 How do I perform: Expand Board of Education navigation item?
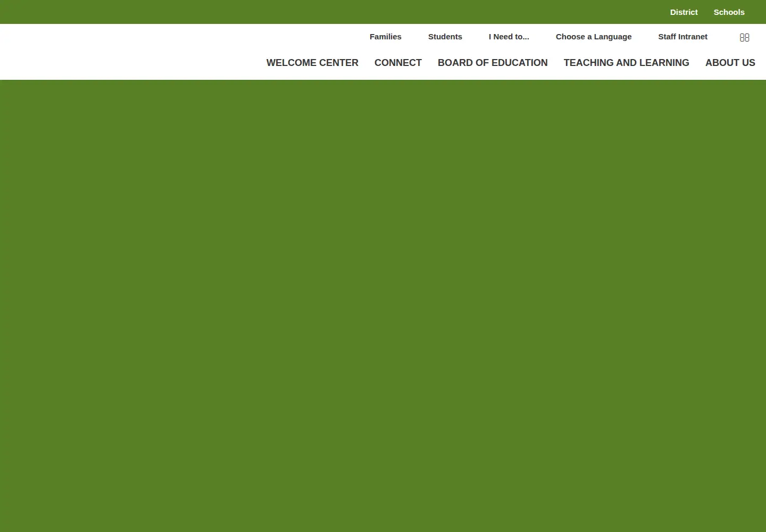click(x=493, y=63)
